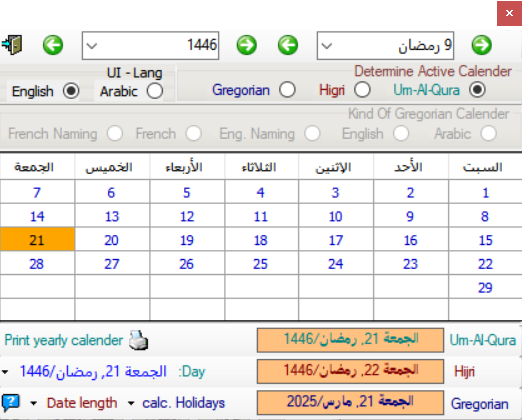Select Arabic UI language radio button
This screenshot has width=522, height=420.
tap(155, 91)
